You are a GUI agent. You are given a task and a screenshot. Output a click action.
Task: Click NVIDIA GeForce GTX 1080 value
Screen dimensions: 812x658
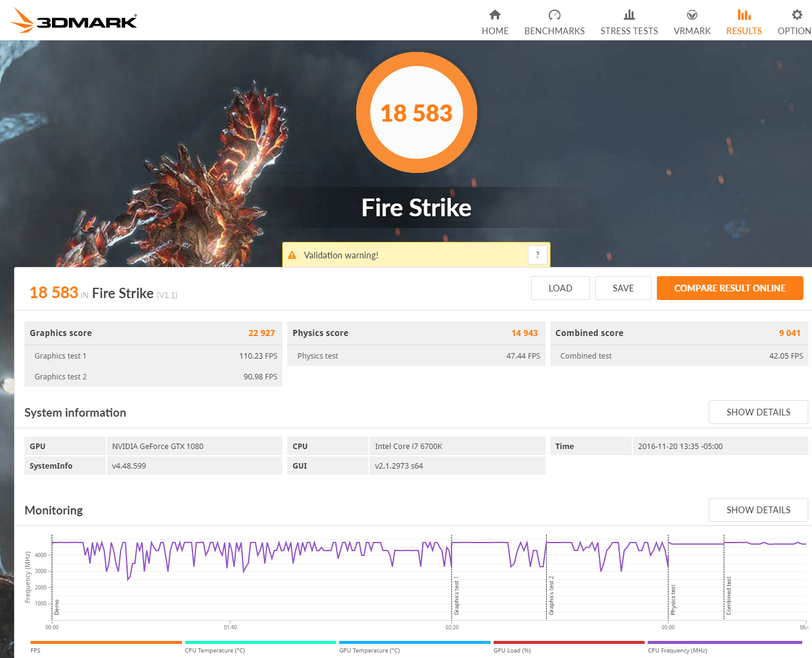tap(158, 447)
